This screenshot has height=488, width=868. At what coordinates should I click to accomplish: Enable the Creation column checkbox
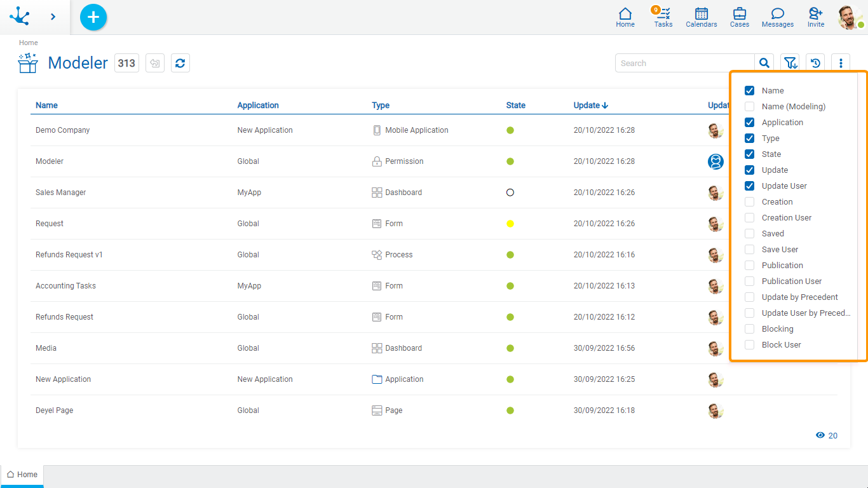coord(749,202)
